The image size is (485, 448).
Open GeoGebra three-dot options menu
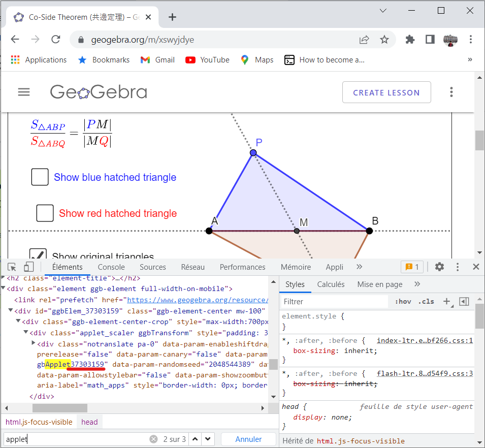pos(451,92)
